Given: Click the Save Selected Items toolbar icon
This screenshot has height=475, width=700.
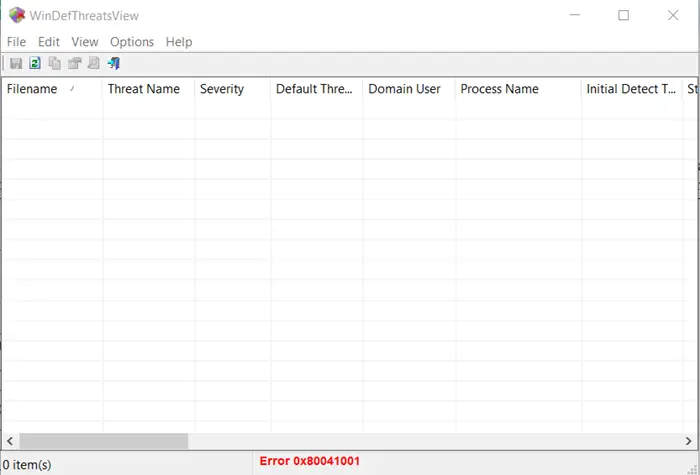Looking at the screenshot, I should (16, 63).
